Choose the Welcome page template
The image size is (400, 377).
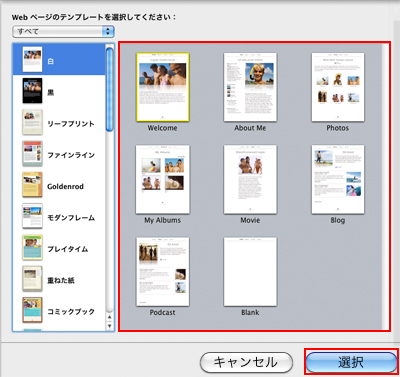click(163, 87)
